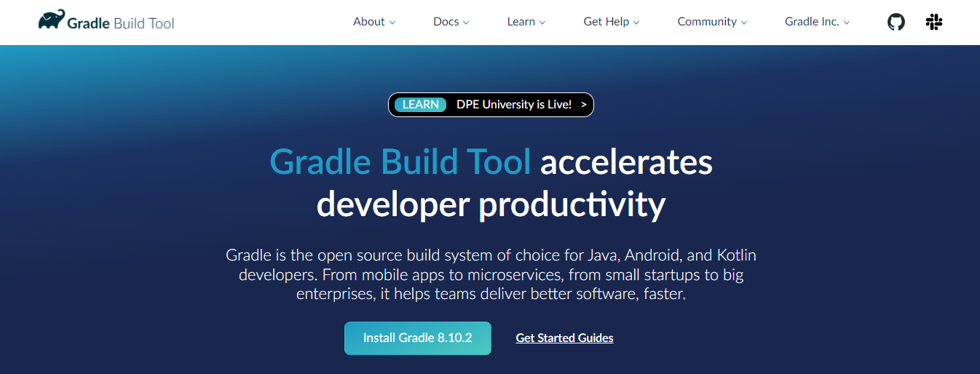Expand the chevron next to About
The width and height of the screenshot is (980, 374).
392,23
